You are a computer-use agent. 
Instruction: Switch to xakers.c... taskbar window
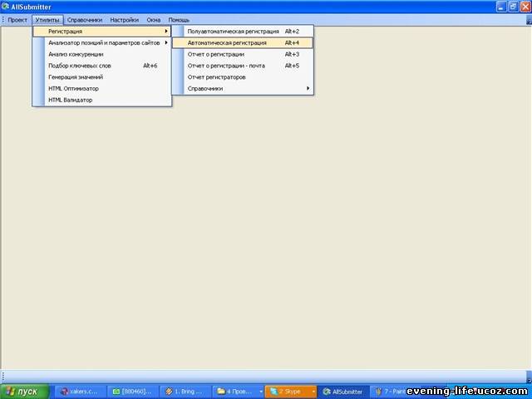80,392
